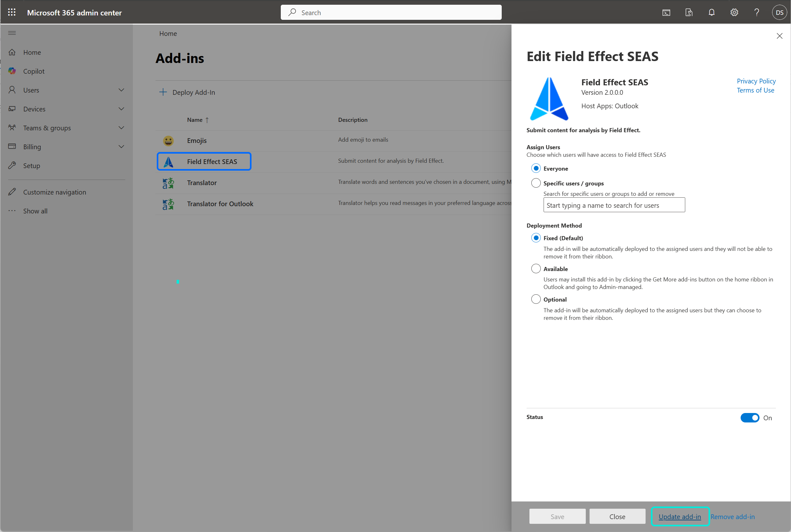The height and width of the screenshot is (532, 791).
Task: Click the help question mark icon
Action: pyautogui.click(x=756, y=13)
